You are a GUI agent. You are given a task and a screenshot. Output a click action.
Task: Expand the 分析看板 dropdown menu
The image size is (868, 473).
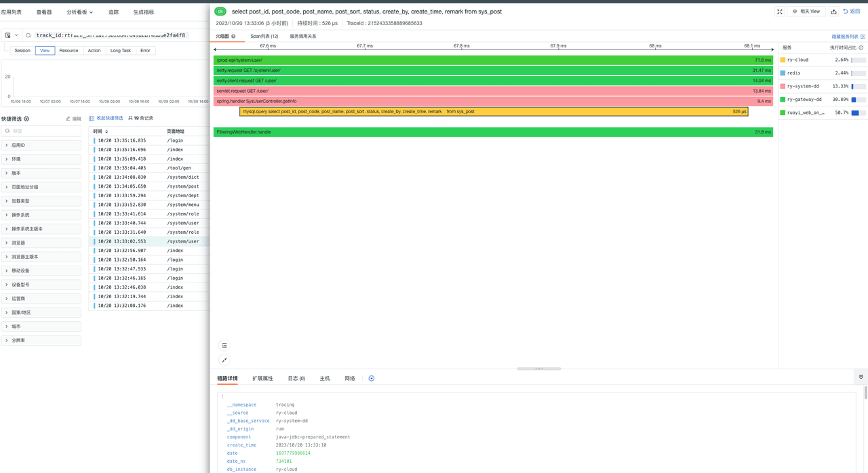(80, 12)
